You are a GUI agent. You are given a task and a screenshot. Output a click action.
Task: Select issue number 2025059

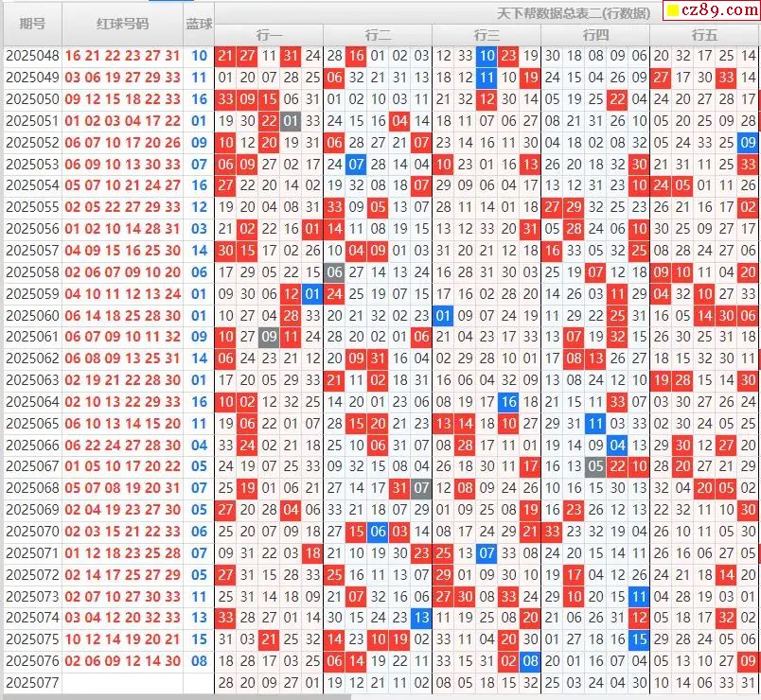point(32,294)
